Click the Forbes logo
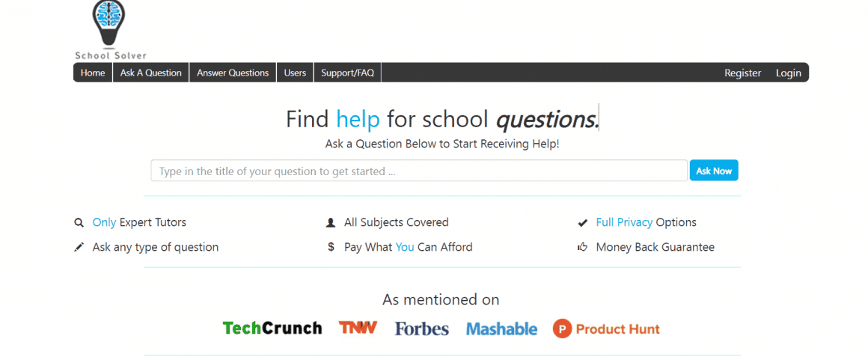Image resolution: width=868 pixels, height=360 pixels. [422, 329]
